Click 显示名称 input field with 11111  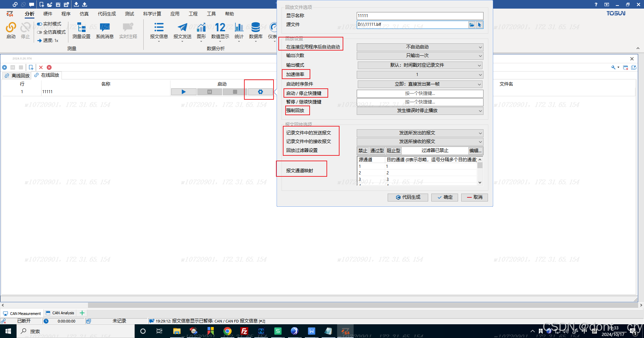point(420,16)
